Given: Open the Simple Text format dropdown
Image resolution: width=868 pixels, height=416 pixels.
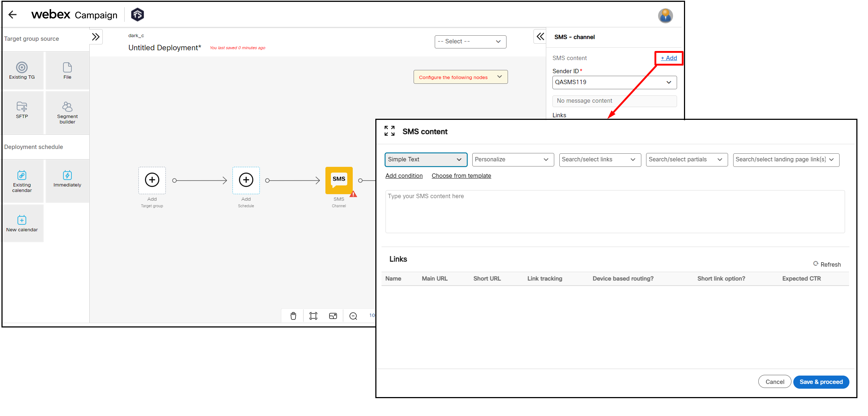Looking at the screenshot, I should click(426, 160).
